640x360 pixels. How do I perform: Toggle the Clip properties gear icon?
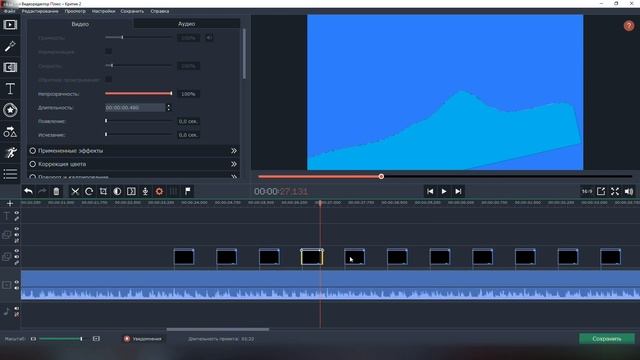[x=159, y=191]
